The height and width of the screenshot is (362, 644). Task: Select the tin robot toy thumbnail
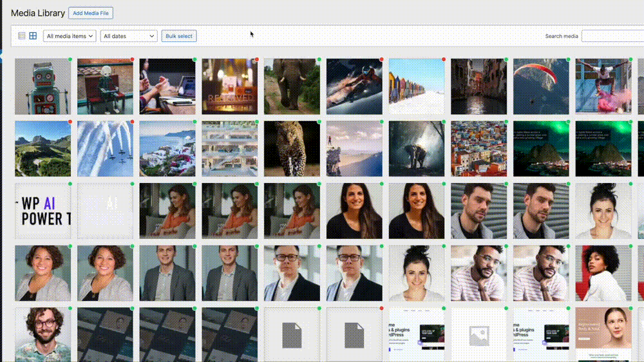coord(43,86)
